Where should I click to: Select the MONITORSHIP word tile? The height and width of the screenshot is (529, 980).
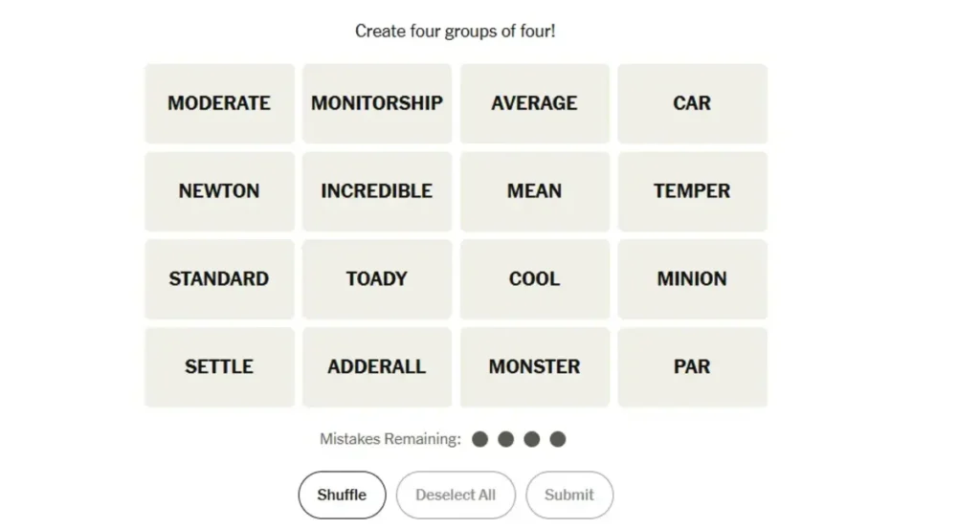click(377, 103)
